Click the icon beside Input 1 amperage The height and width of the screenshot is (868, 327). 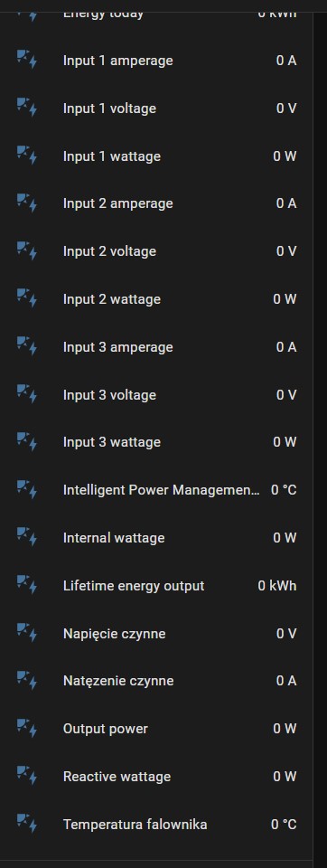tap(26, 60)
